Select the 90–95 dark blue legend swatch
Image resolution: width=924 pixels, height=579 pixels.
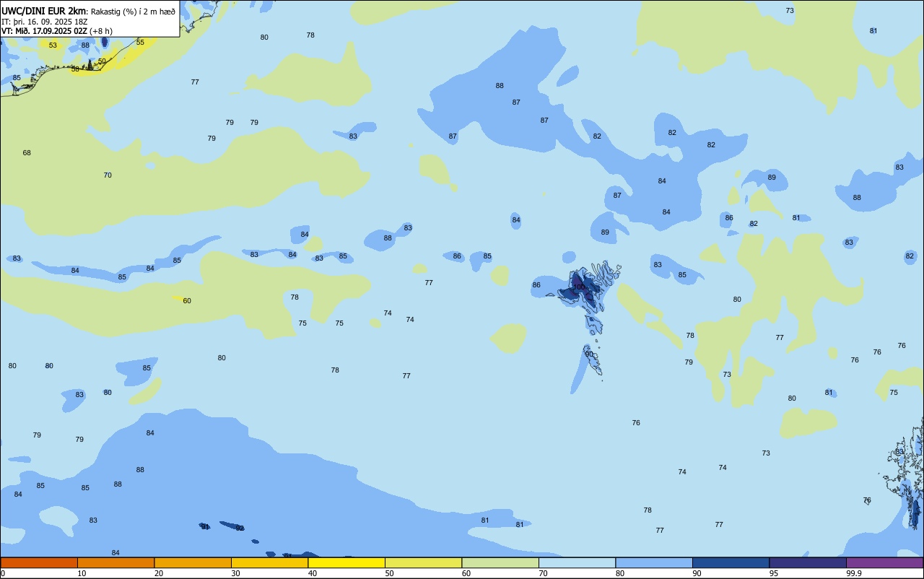click(x=731, y=562)
